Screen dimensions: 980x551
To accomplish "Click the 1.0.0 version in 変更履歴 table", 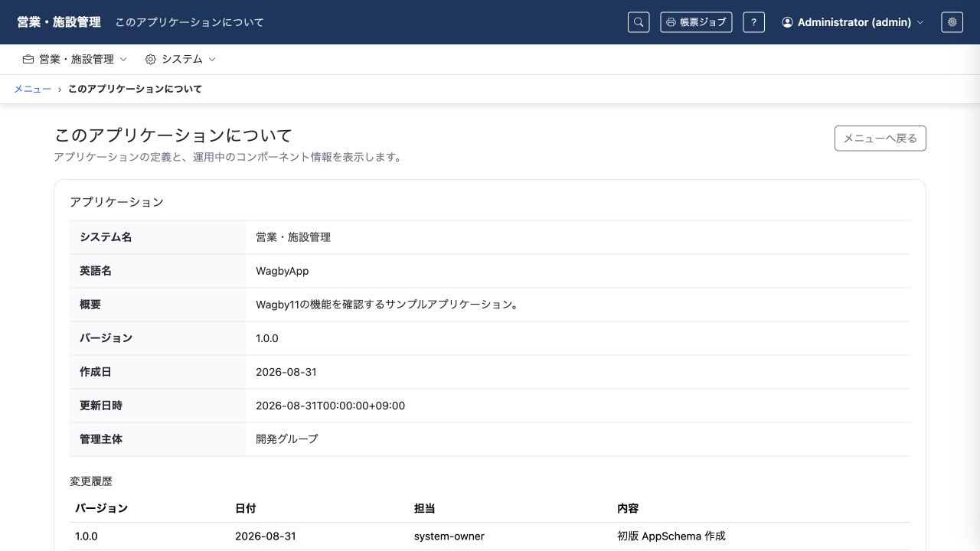I will pyautogui.click(x=87, y=536).
